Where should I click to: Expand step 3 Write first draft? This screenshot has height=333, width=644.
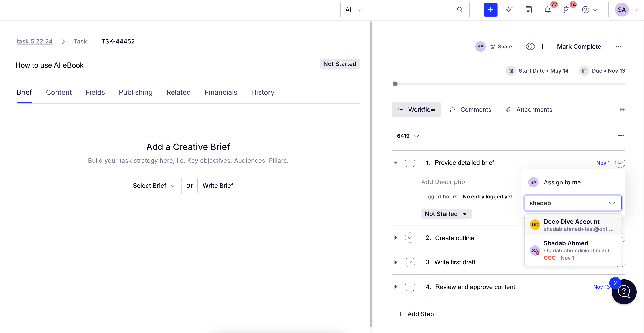point(396,262)
